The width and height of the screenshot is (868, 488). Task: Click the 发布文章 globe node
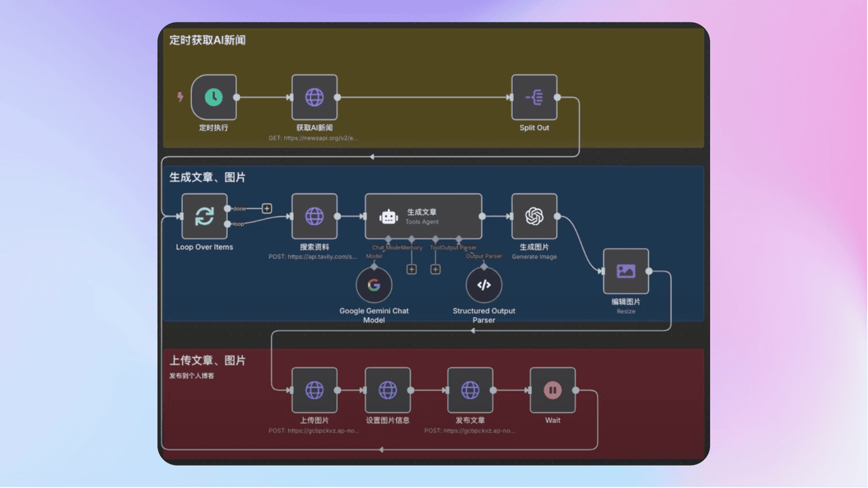(x=471, y=390)
